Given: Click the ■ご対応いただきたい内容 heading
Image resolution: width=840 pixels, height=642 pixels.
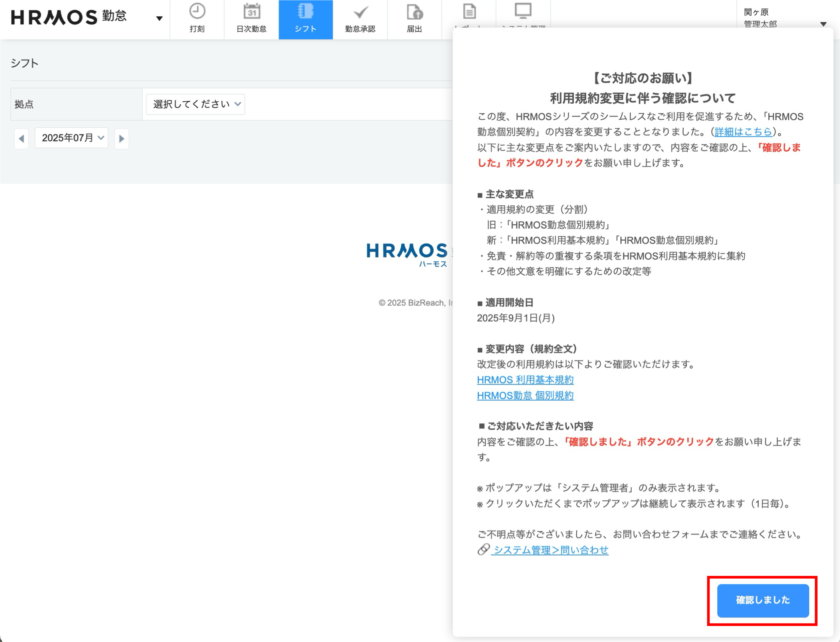Looking at the screenshot, I should 535,426.
